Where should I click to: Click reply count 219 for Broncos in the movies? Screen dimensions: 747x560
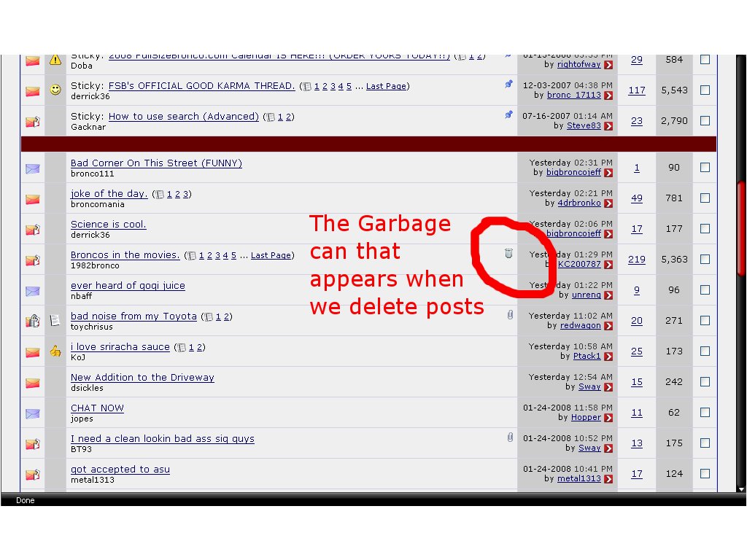point(636,260)
